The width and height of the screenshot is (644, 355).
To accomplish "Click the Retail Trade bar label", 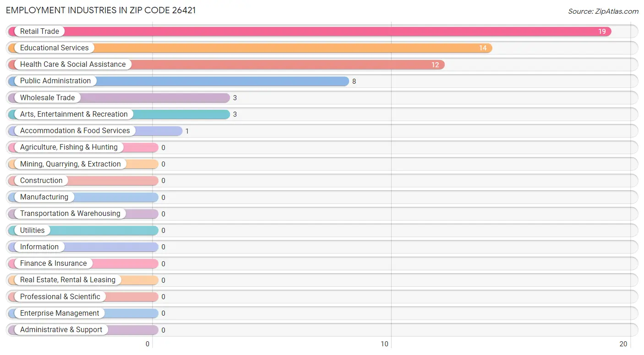I will tap(39, 31).
